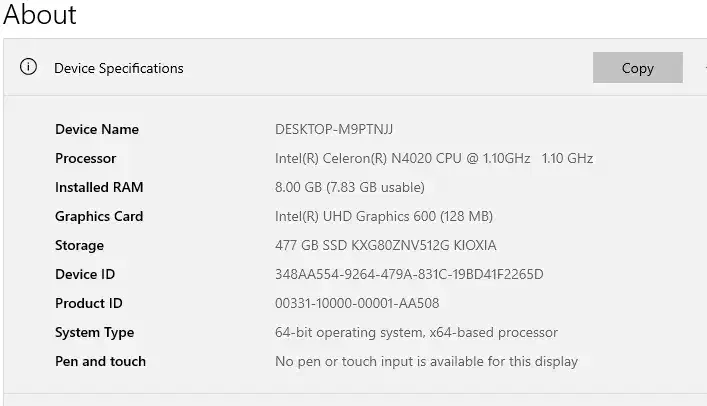
Task: Select the Storage label
Action: click(79, 245)
